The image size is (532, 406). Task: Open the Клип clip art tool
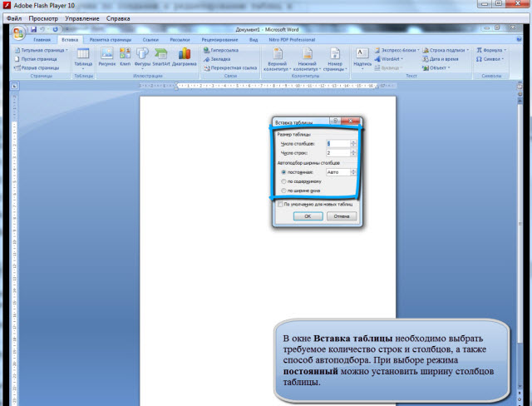click(x=125, y=57)
